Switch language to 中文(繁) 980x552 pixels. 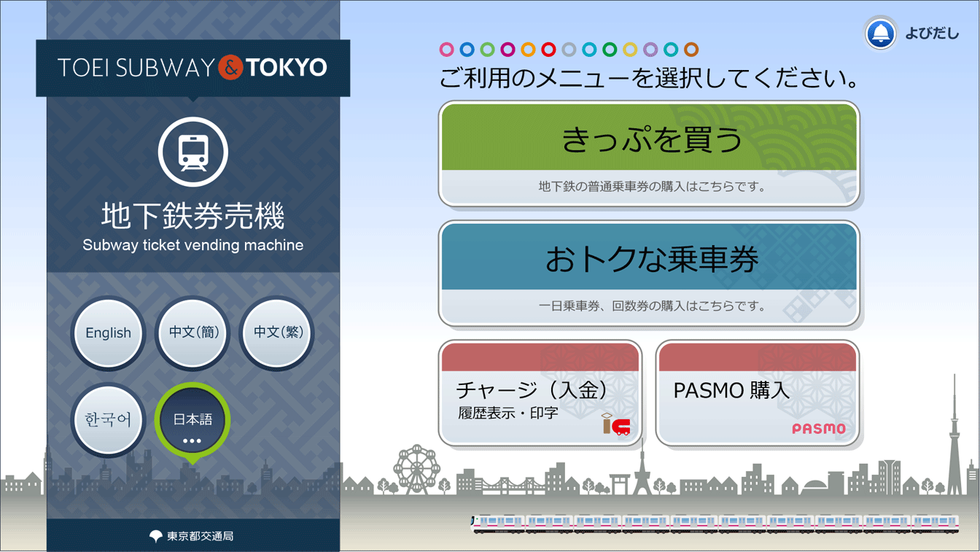tap(278, 333)
